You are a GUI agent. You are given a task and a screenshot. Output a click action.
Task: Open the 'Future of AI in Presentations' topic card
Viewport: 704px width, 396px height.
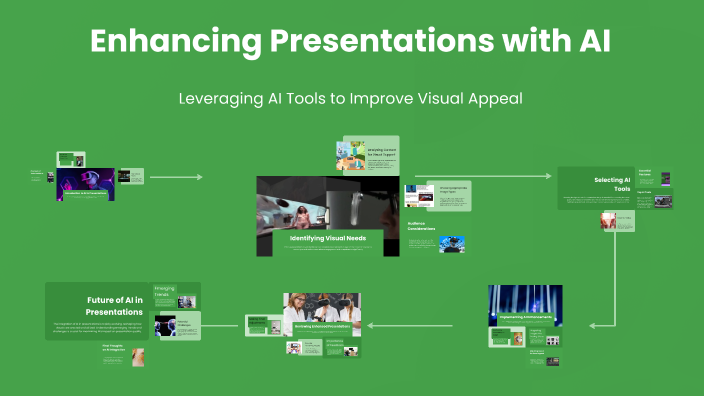[x=97, y=311]
